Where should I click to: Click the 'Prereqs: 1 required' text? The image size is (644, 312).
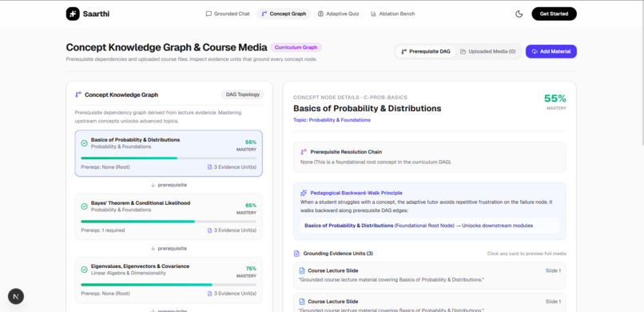pos(103,230)
